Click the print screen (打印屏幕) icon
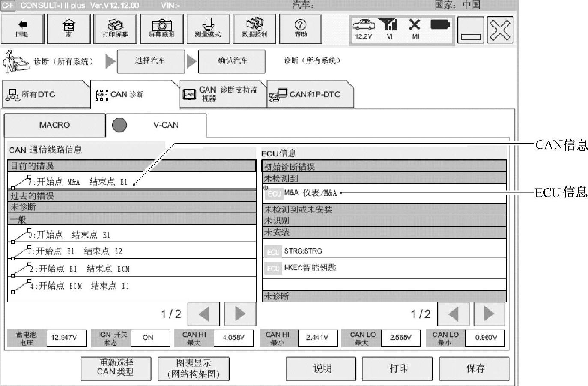This screenshot has height=386, width=588. point(115,29)
